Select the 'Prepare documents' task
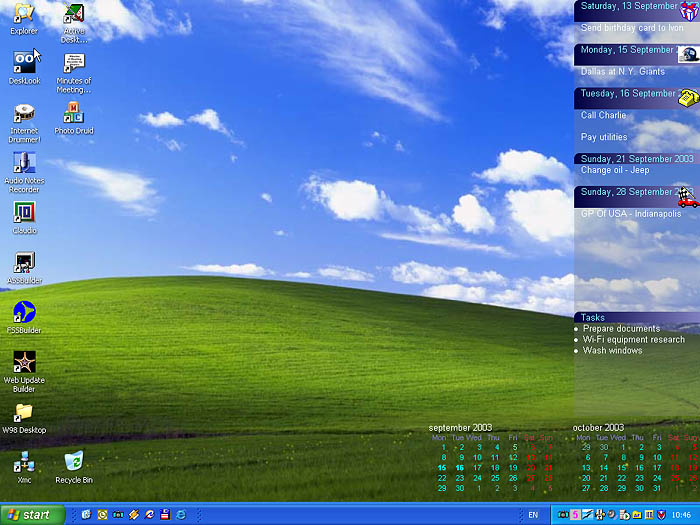Viewport: 700px width, 525px height. pyautogui.click(x=621, y=329)
